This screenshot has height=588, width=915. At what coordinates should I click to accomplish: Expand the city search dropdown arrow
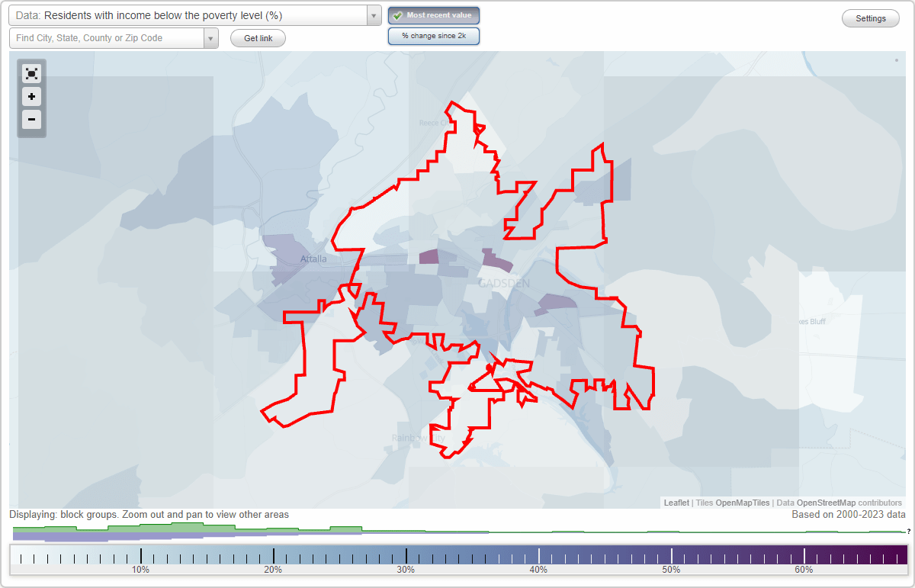211,38
